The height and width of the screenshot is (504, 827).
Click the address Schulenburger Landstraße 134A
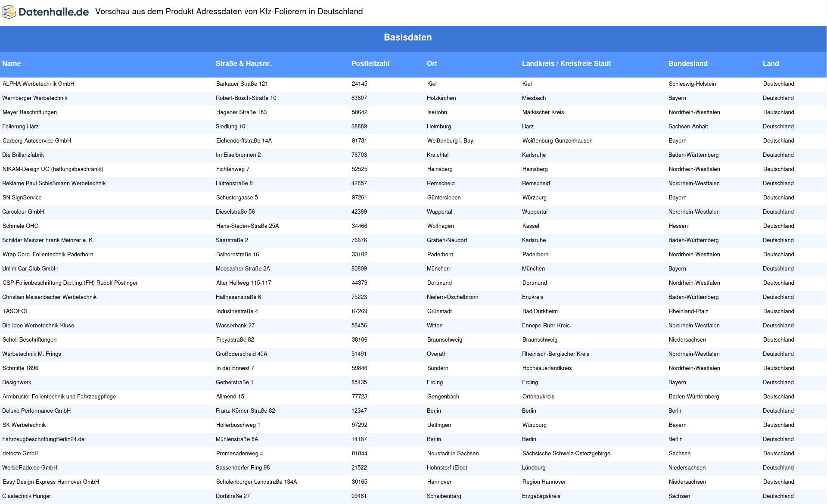pos(257,482)
